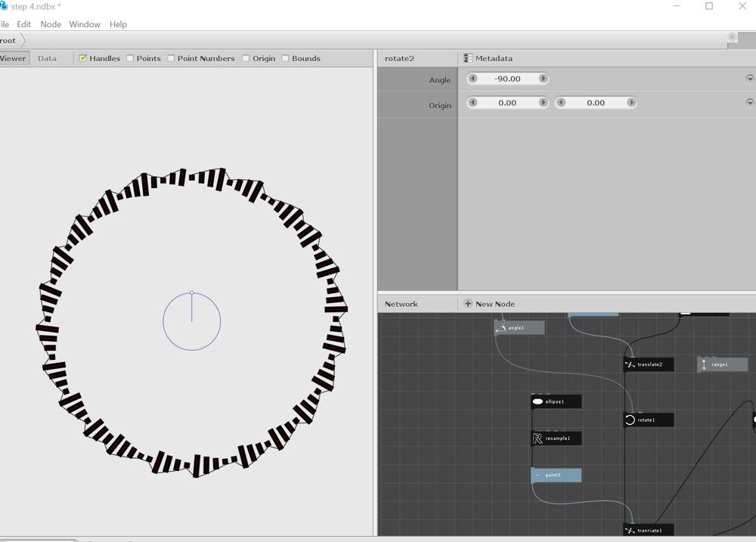Open the File menu
The height and width of the screenshot is (542, 756).
pos(5,24)
